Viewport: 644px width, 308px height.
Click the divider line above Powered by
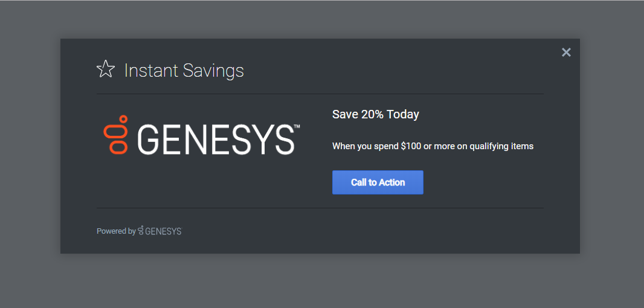tap(320, 208)
